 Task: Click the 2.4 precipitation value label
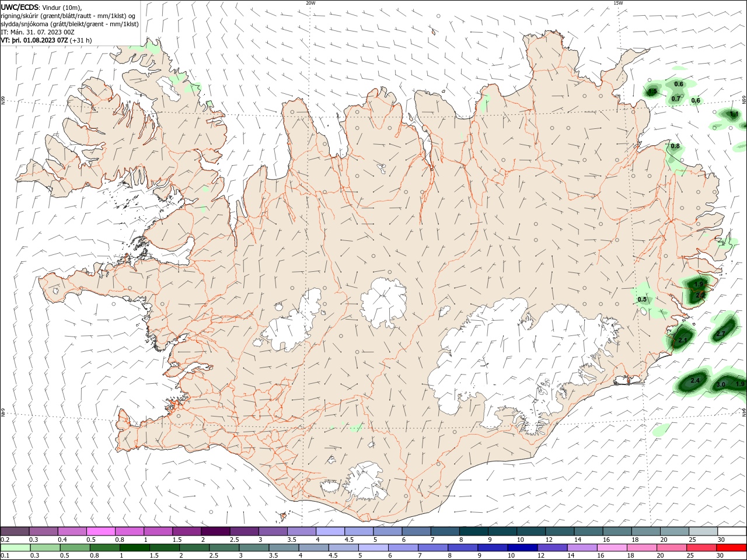695,380
